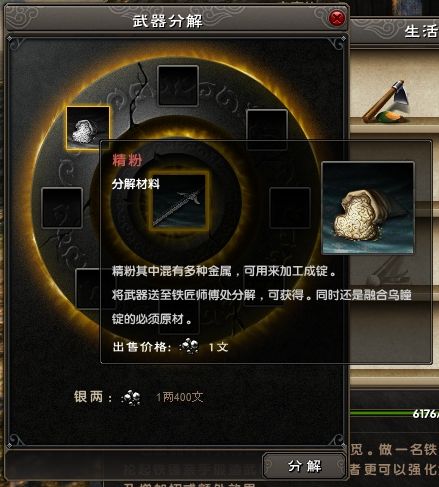Click the 分解 decompose button
Image resolution: width=439 pixels, height=487 pixels.
coord(304,466)
